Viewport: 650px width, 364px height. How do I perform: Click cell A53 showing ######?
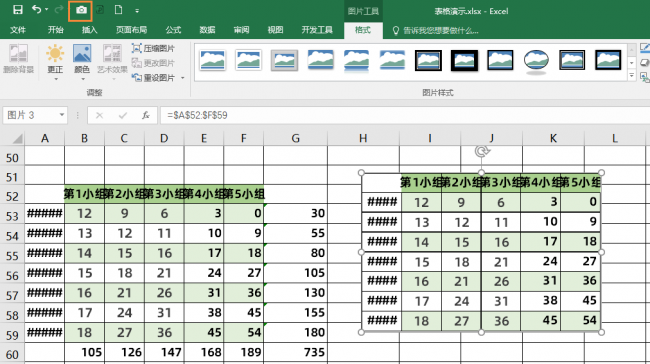click(x=45, y=213)
